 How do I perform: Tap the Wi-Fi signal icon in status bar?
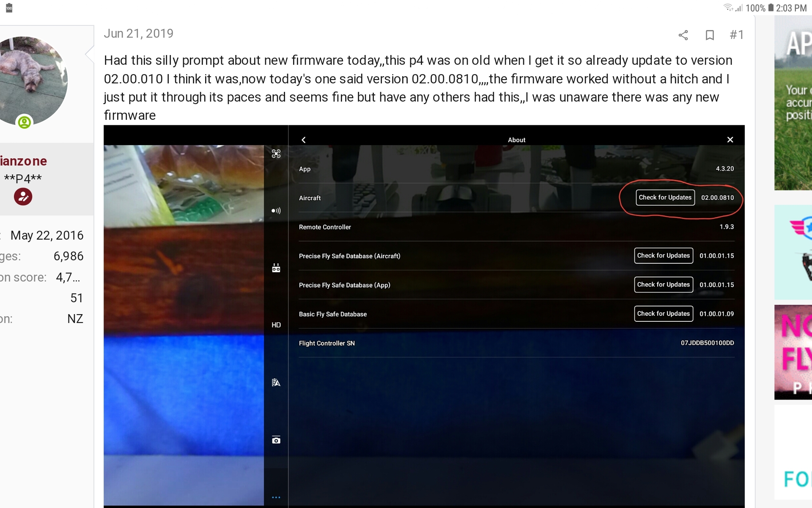(x=728, y=8)
